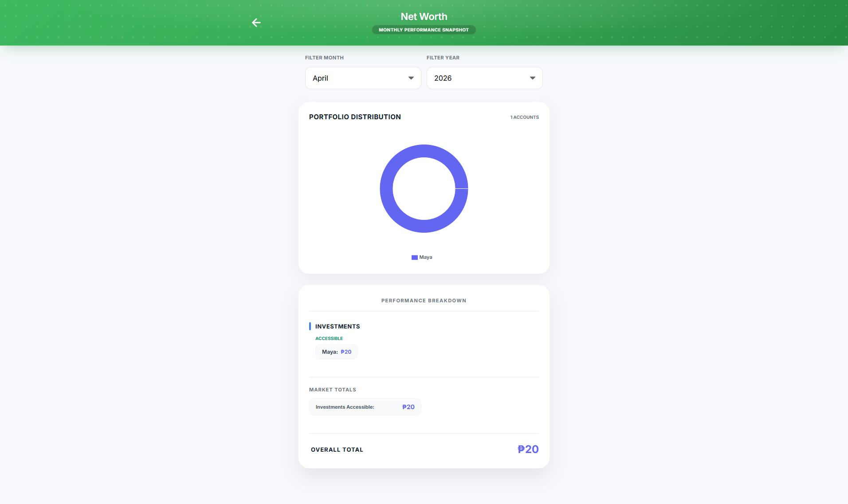Click the Market Totals label
This screenshot has width=848, height=504.
point(333,390)
